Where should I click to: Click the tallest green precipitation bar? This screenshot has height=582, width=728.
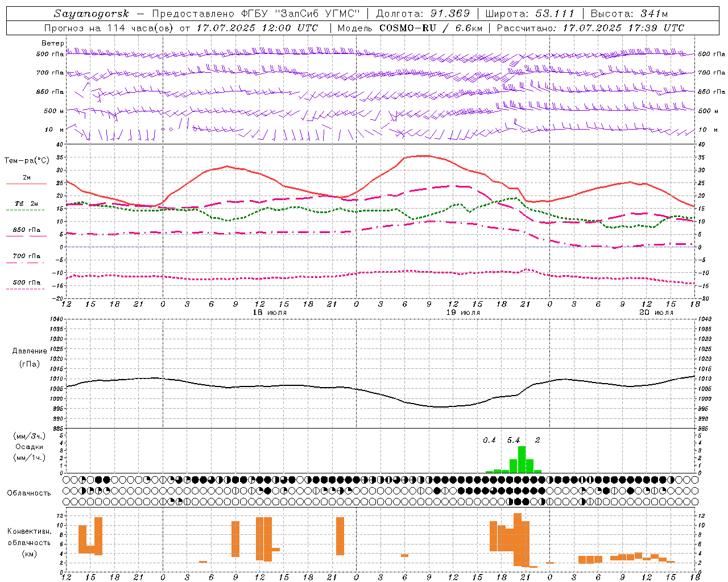(522, 459)
